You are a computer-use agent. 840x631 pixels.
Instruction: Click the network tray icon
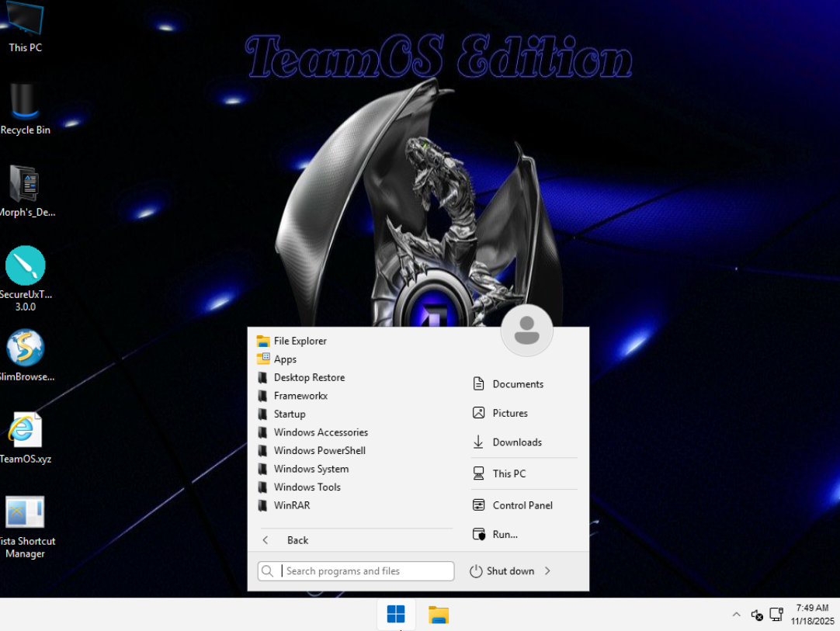pyautogui.click(x=776, y=615)
